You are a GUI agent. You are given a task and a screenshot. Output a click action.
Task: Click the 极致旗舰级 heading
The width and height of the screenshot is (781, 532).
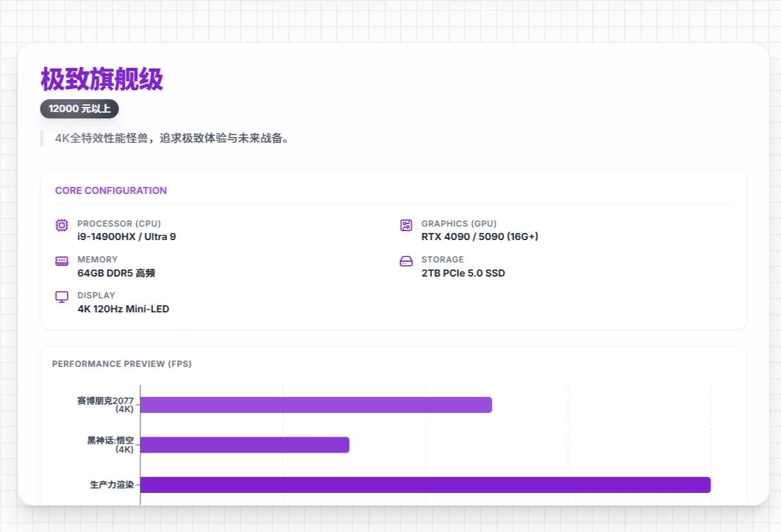pos(102,79)
